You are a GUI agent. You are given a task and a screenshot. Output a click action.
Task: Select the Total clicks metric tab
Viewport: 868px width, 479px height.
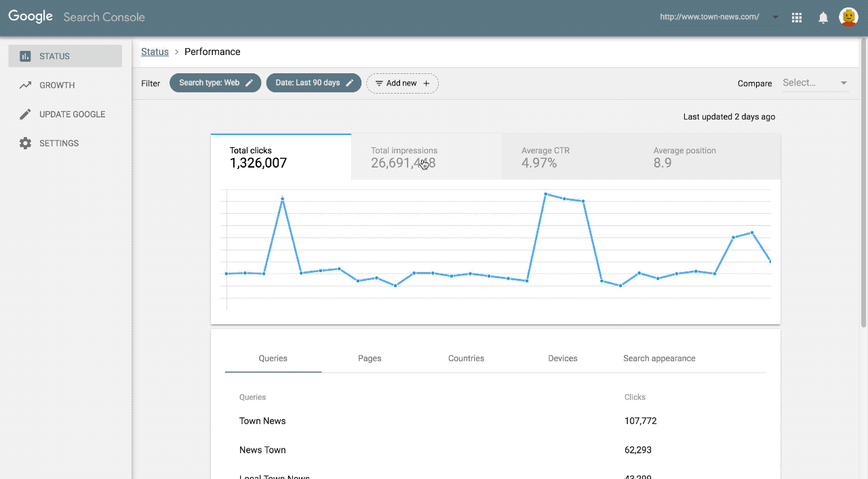tap(281, 157)
